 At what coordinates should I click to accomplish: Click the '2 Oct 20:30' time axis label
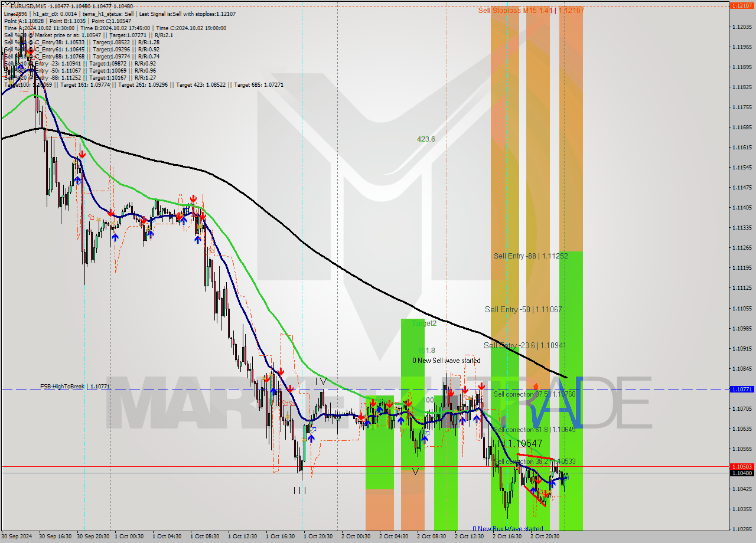[x=545, y=537]
